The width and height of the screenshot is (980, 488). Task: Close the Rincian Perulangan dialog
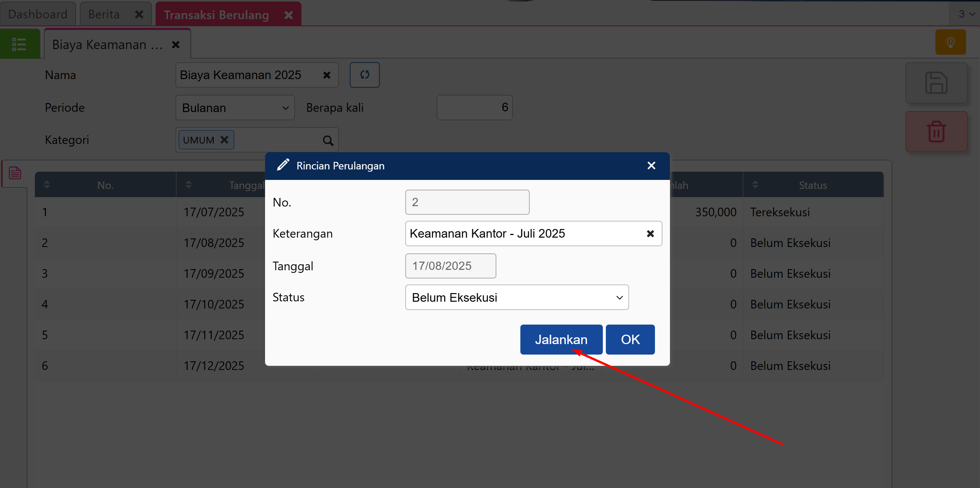pyautogui.click(x=651, y=166)
